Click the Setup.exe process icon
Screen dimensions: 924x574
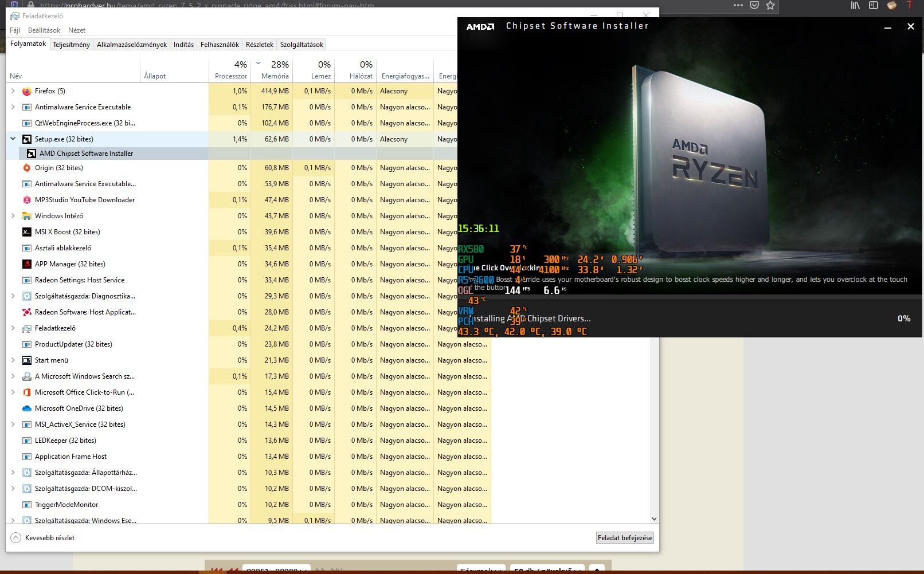pyautogui.click(x=26, y=139)
